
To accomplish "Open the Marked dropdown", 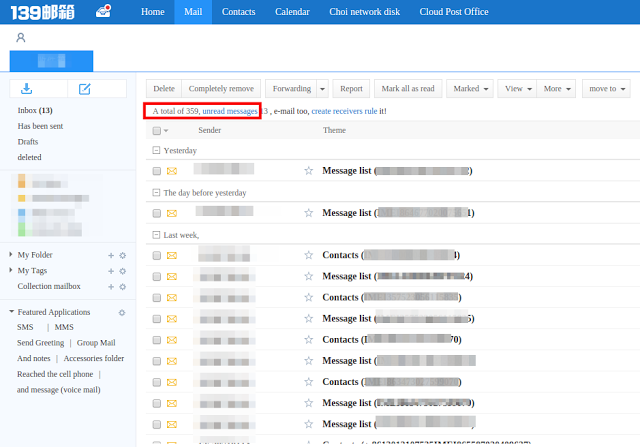I will point(470,89).
